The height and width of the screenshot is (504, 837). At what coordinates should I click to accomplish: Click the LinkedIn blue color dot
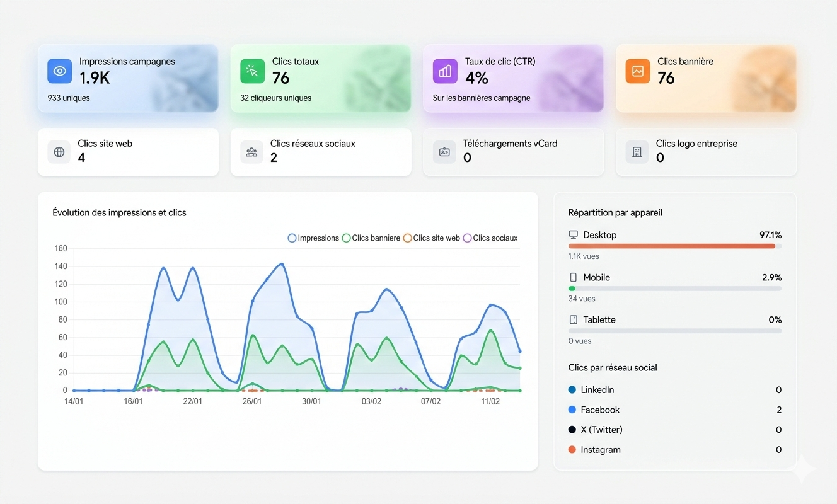pos(572,390)
